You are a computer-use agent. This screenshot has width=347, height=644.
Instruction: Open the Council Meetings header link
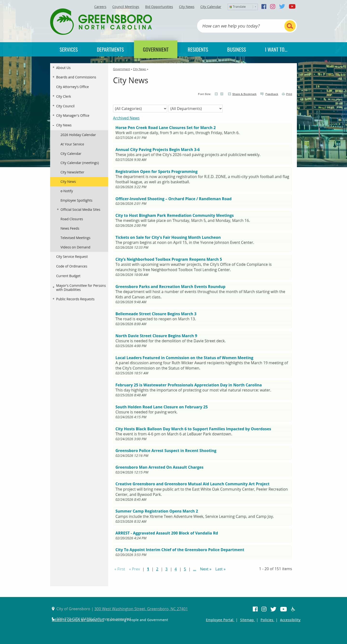(126, 7)
